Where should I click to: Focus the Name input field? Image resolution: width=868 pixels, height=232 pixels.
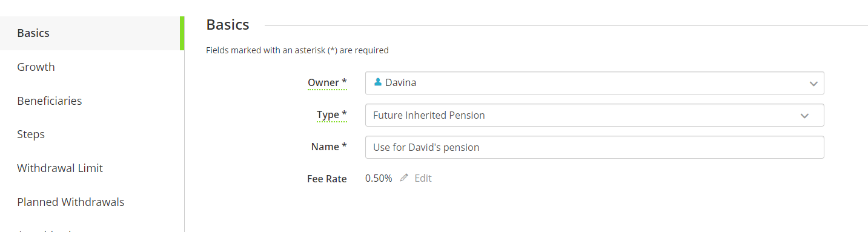[594, 147]
